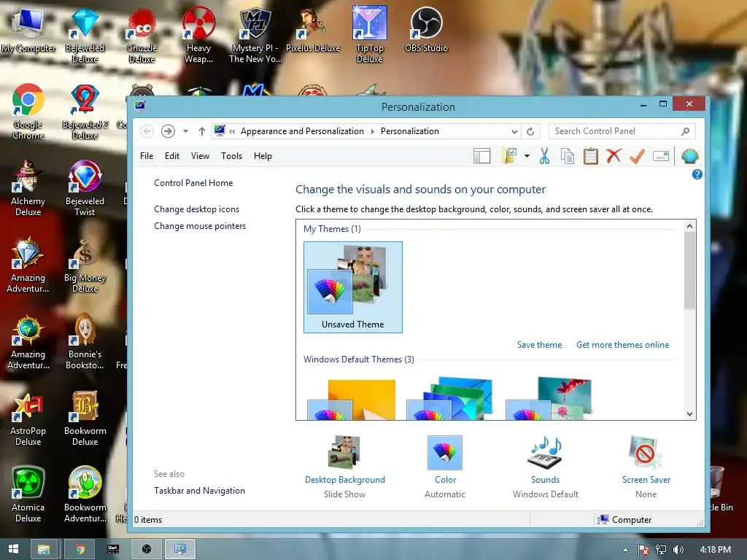
Task: Open File Explorer from taskbar
Action: click(44, 549)
